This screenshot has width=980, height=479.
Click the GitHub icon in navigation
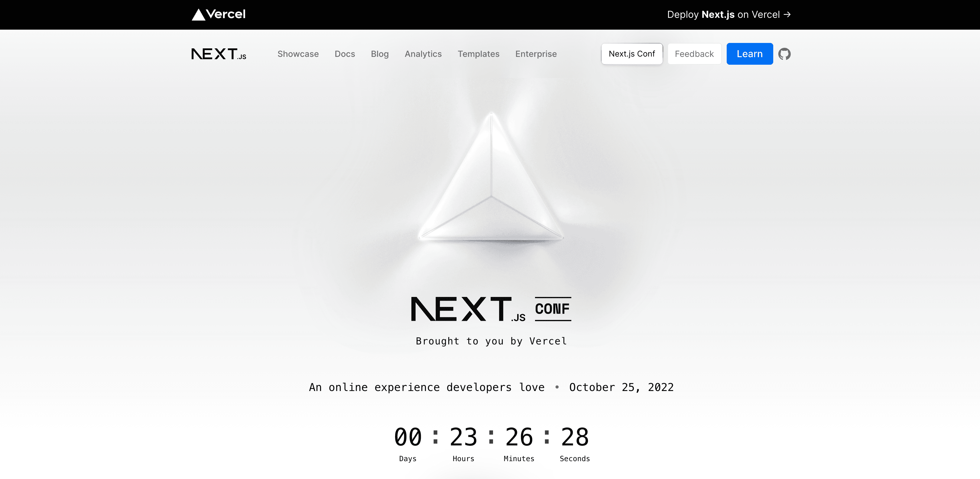coord(785,54)
